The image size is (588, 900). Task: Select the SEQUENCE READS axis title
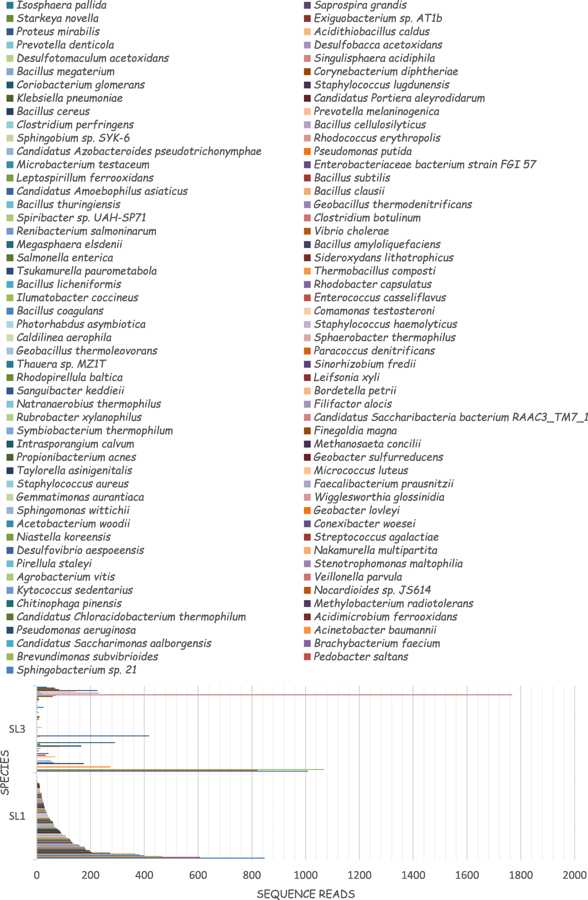click(x=306, y=894)
